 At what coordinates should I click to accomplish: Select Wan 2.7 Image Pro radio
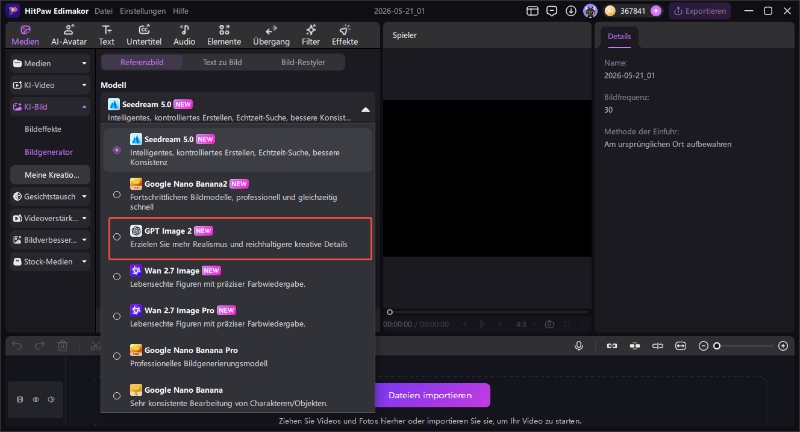pyautogui.click(x=117, y=316)
